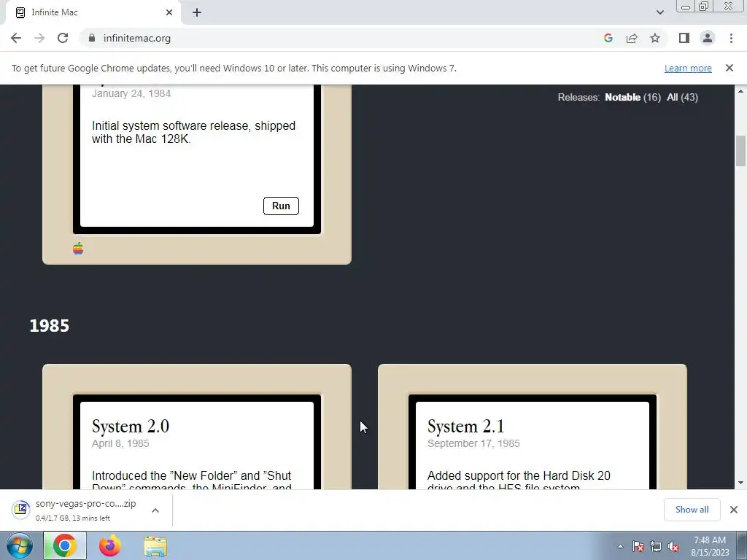Follow the Learn more link

(x=688, y=68)
